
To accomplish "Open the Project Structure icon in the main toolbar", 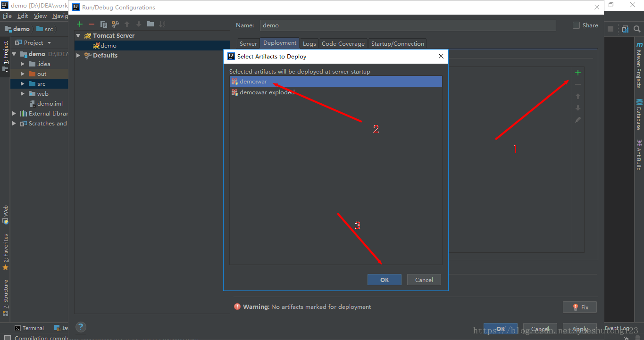I will tap(625, 29).
